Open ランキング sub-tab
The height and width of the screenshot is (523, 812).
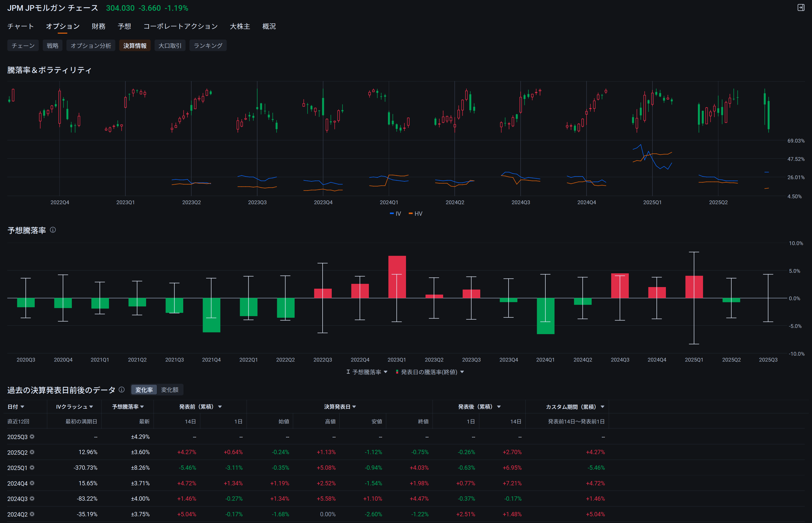pos(208,45)
